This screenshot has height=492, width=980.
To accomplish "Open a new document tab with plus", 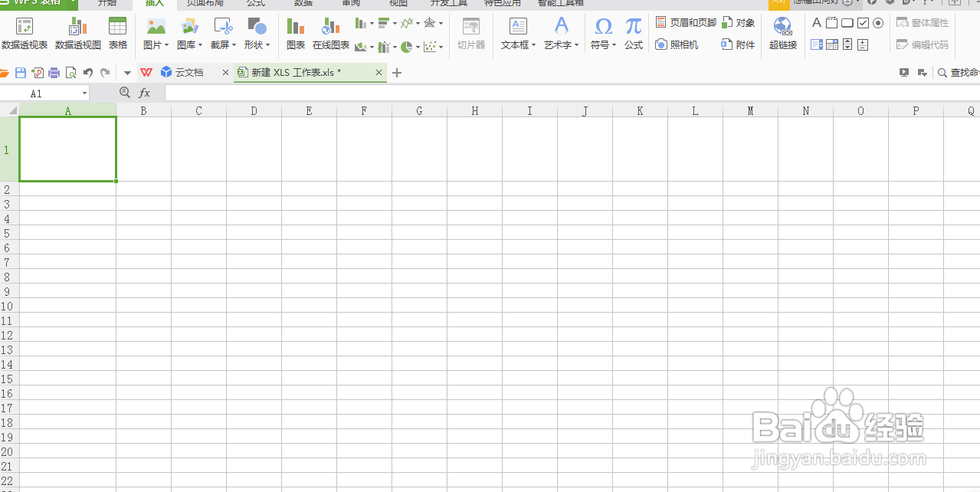I will pyautogui.click(x=397, y=73).
